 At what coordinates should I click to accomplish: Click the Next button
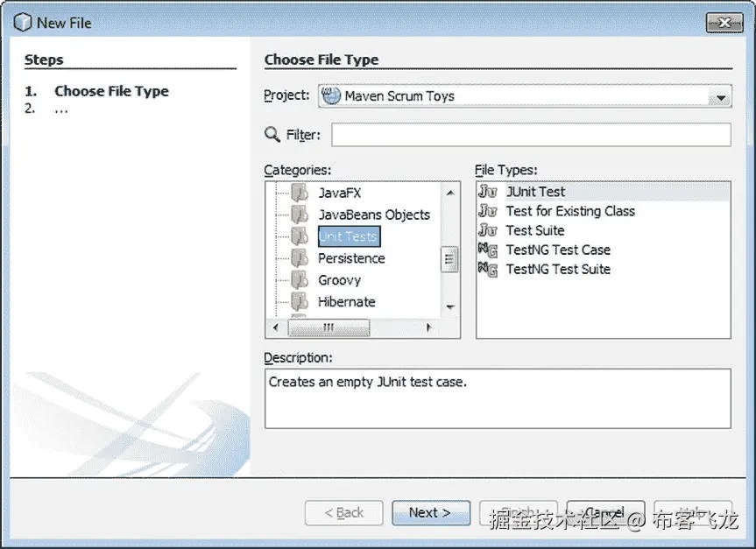pyautogui.click(x=430, y=512)
